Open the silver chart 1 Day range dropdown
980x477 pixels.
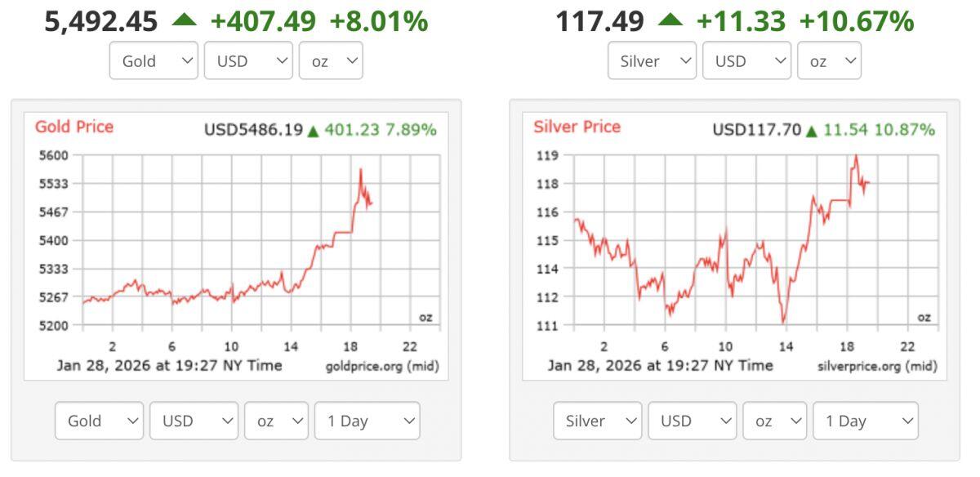[865, 421]
